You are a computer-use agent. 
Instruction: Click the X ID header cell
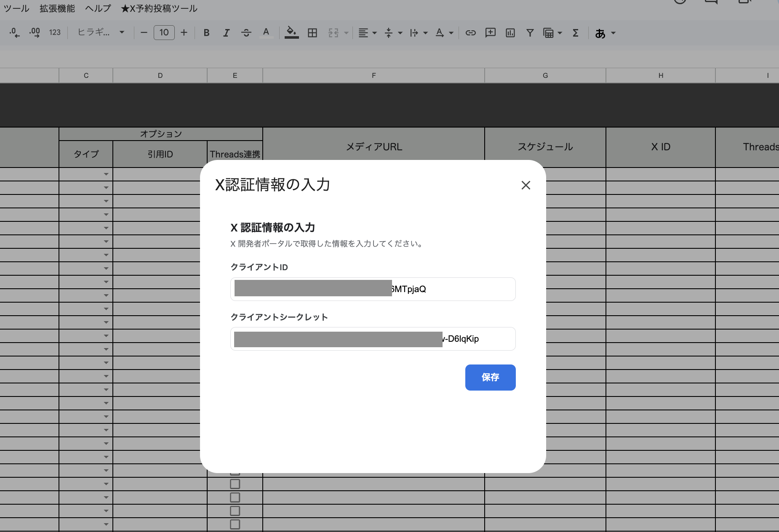pyautogui.click(x=661, y=146)
